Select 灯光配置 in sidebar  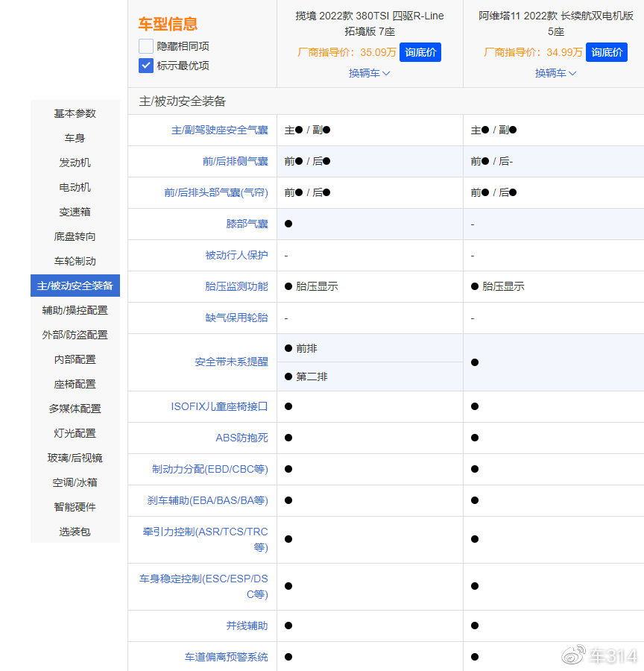click(75, 433)
